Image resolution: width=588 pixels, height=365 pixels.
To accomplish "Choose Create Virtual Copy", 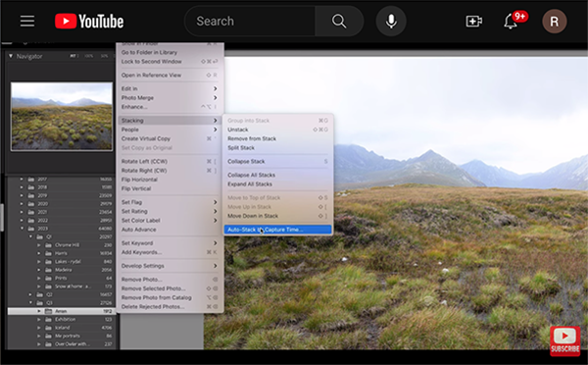I will click(x=170, y=138).
